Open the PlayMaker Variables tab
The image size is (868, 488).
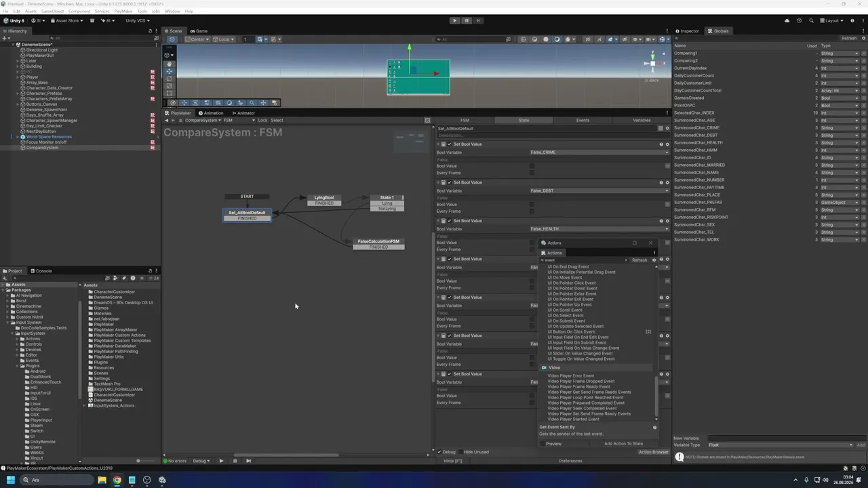pos(642,120)
